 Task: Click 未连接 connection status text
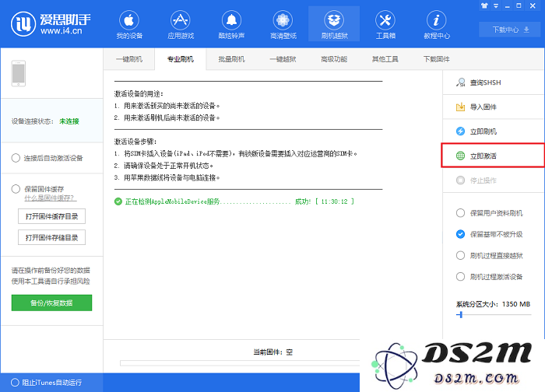click(69, 121)
